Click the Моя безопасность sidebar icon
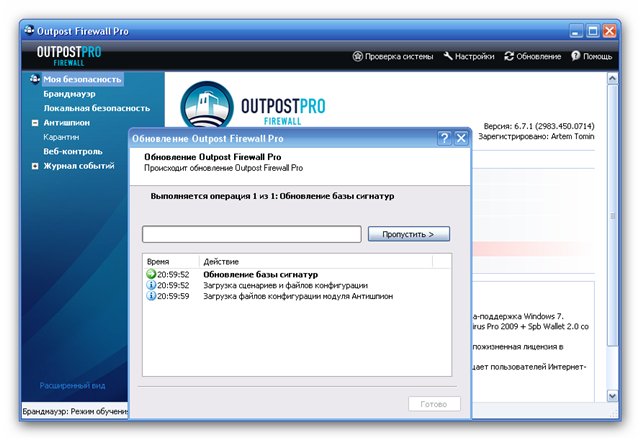This screenshot has width=640, height=440. click(x=35, y=79)
